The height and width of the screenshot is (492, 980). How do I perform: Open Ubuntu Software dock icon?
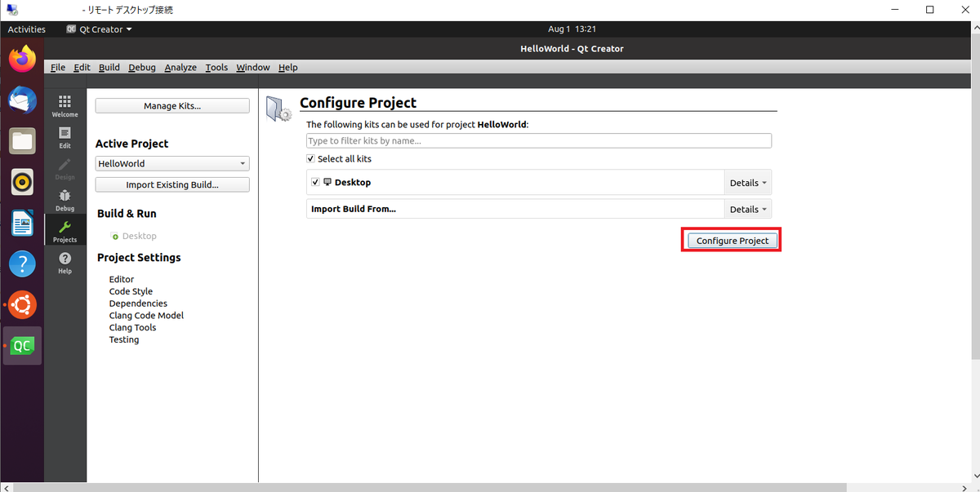[x=23, y=304]
